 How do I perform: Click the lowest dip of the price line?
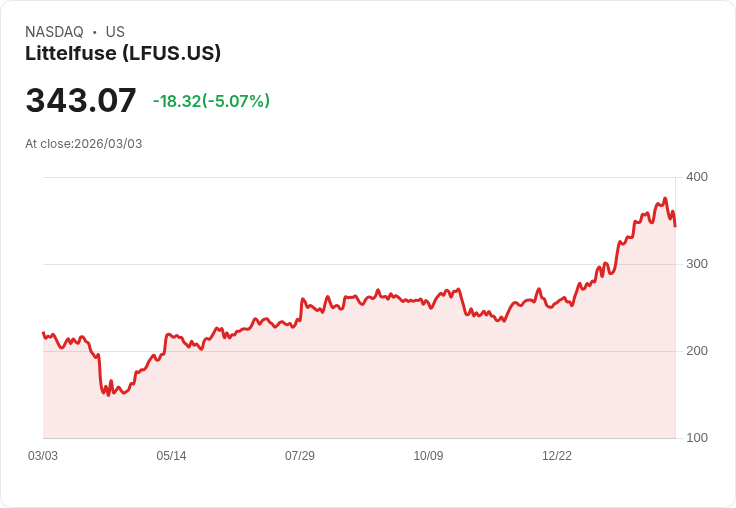[108, 395]
